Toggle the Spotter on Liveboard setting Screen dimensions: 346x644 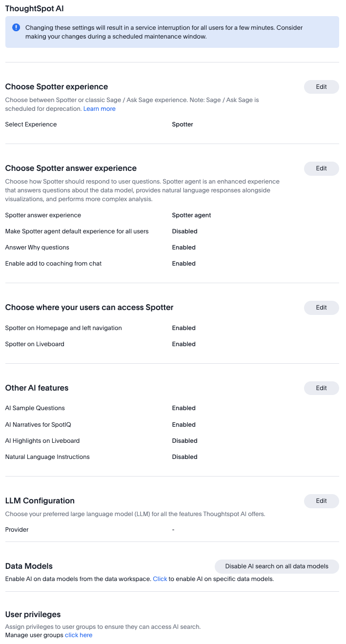click(x=183, y=344)
